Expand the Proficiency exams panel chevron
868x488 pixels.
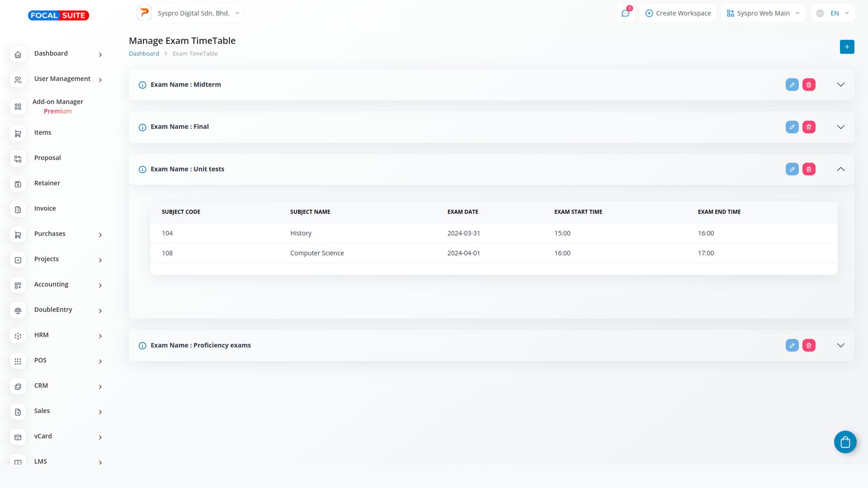click(x=840, y=345)
